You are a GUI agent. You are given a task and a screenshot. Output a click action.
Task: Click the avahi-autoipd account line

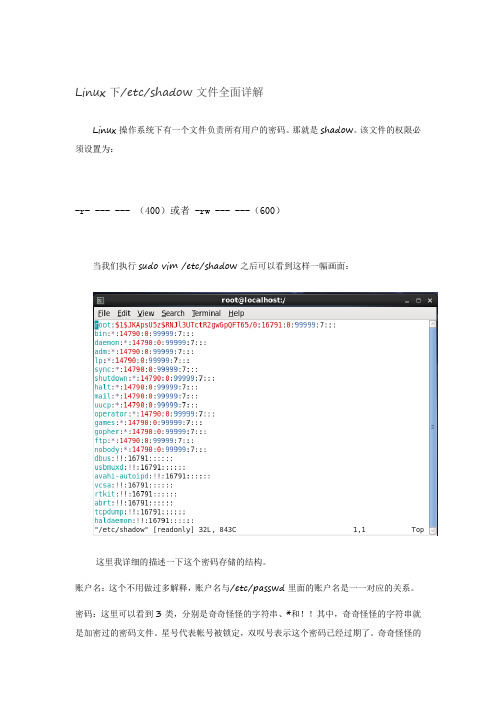click(x=152, y=476)
